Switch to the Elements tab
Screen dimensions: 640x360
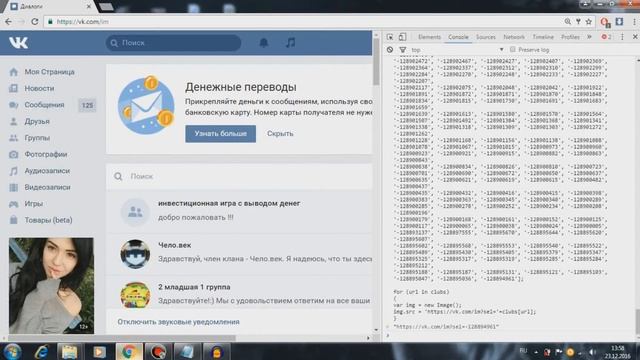[x=429, y=37]
